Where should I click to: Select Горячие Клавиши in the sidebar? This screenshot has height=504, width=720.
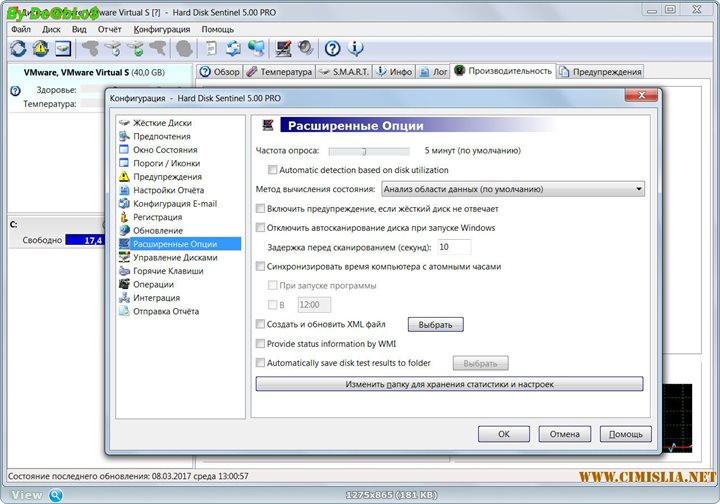click(168, 271)
